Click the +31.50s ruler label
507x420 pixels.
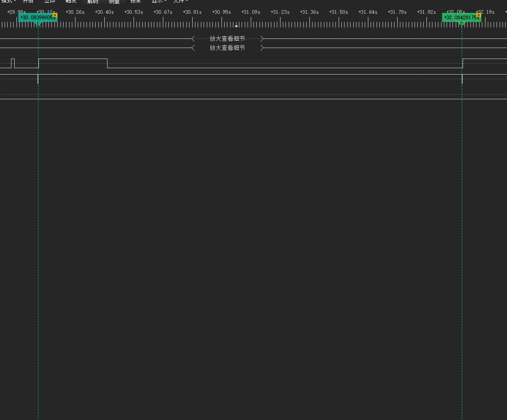(339, 12)
